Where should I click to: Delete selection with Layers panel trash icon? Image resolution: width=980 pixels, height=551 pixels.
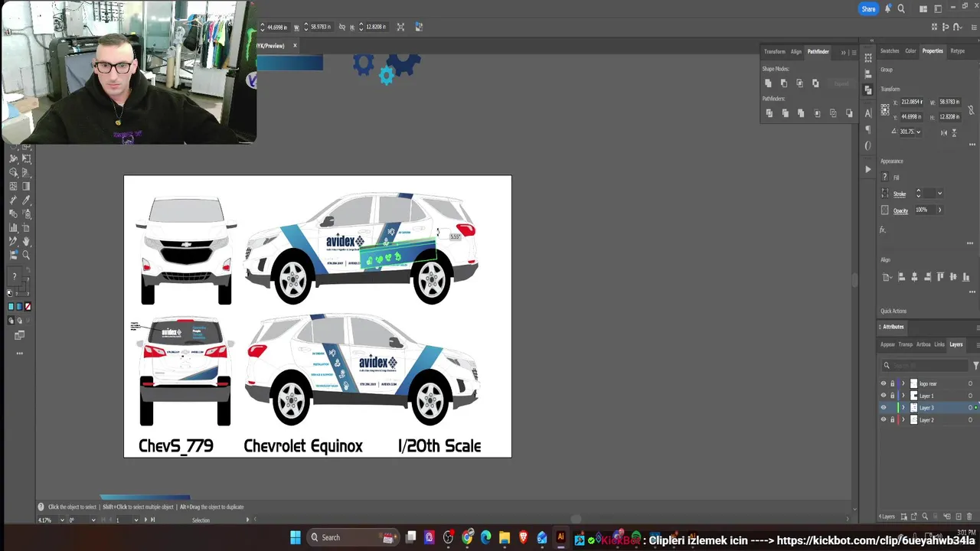point(969,517)
